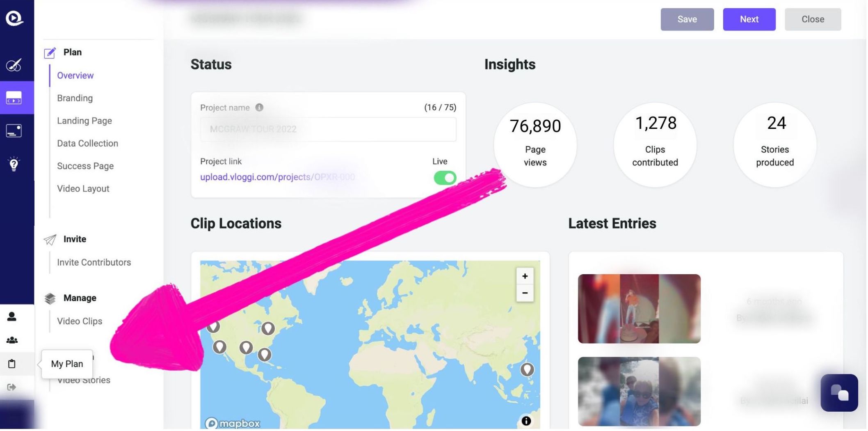This screenshot has width=868, height=431.
Task: Open the first latest entry thumbnail
Action: [640, 309]
